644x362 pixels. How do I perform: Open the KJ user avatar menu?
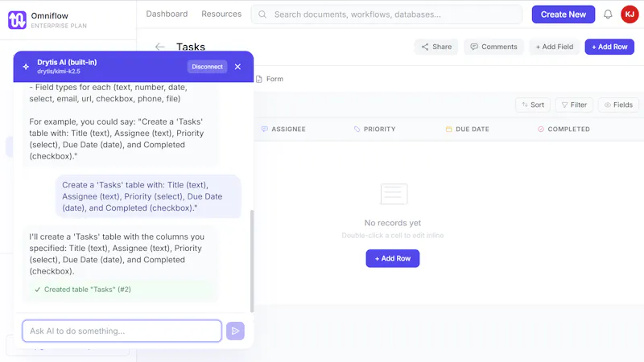[630, 14]
